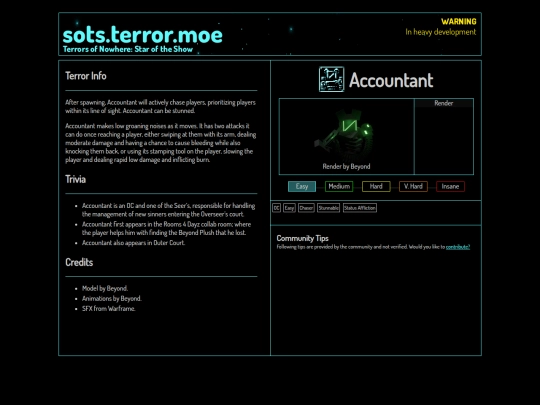Click the Stunnable tag

click(x=329, y=208)
